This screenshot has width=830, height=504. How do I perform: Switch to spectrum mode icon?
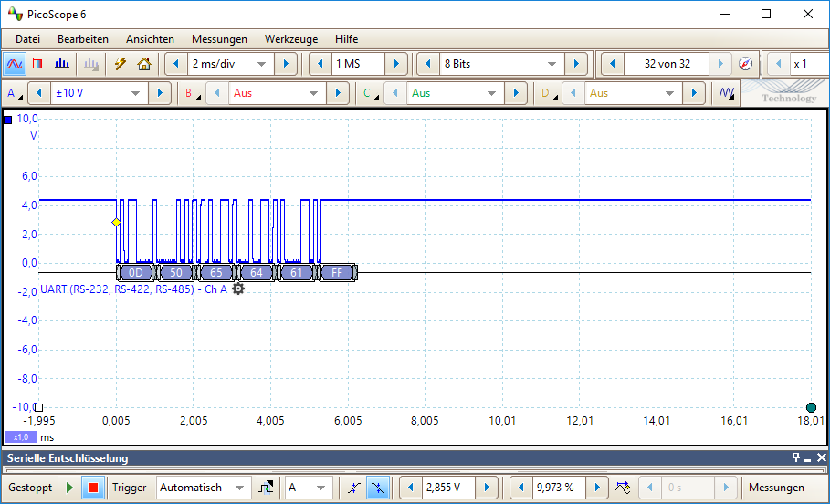62,64
